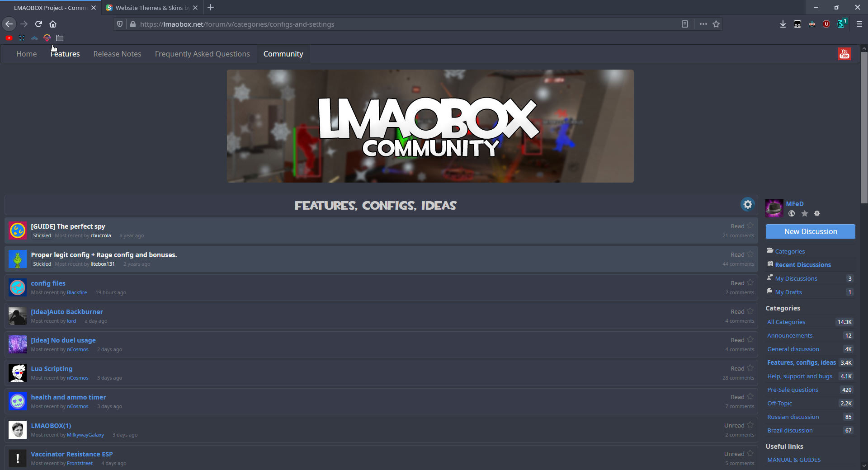Start a New Discussion

pyautogui.click(x=810, y=231)
